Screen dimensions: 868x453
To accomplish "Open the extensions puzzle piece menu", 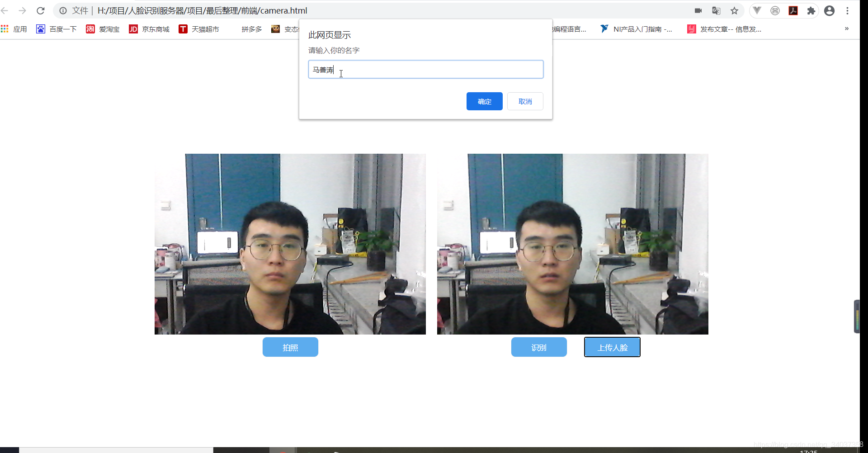I will (x=811, y=10).
